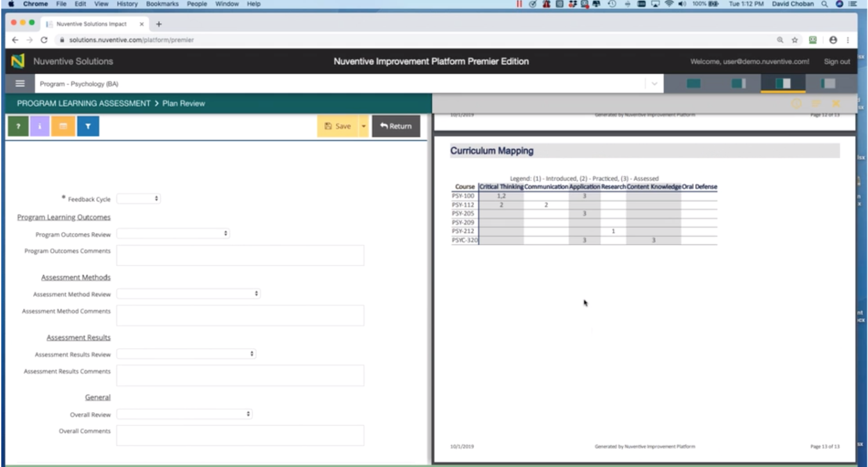Image resolution: width=868 pixels, height=467 pixels.
Task: Click the PSYC-320 course row label
Action: tap(464, 241)
